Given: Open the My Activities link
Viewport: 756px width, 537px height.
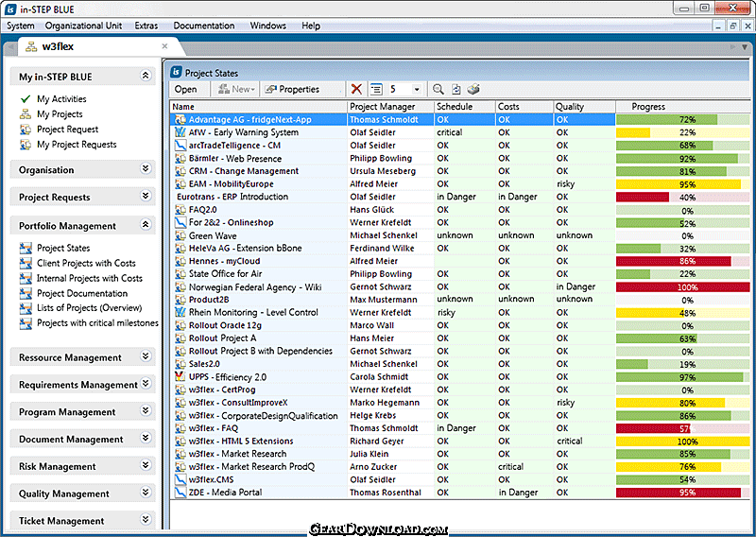Looking at the screenshot, I should (x=61, y=99).
